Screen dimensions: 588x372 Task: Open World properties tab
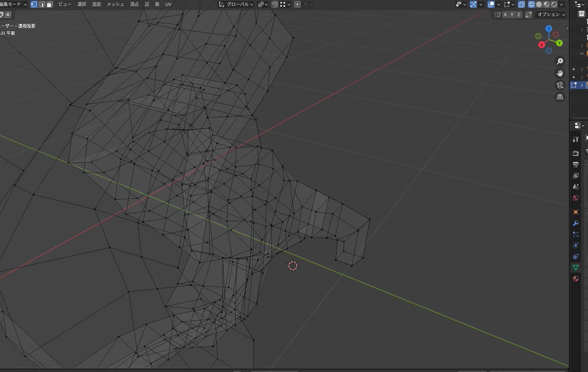tap(576, 198)
